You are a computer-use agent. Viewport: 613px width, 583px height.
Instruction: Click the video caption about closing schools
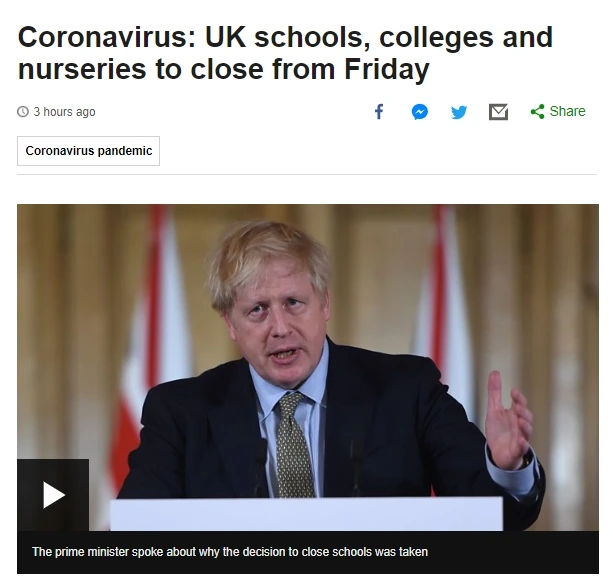click(230, 552)
